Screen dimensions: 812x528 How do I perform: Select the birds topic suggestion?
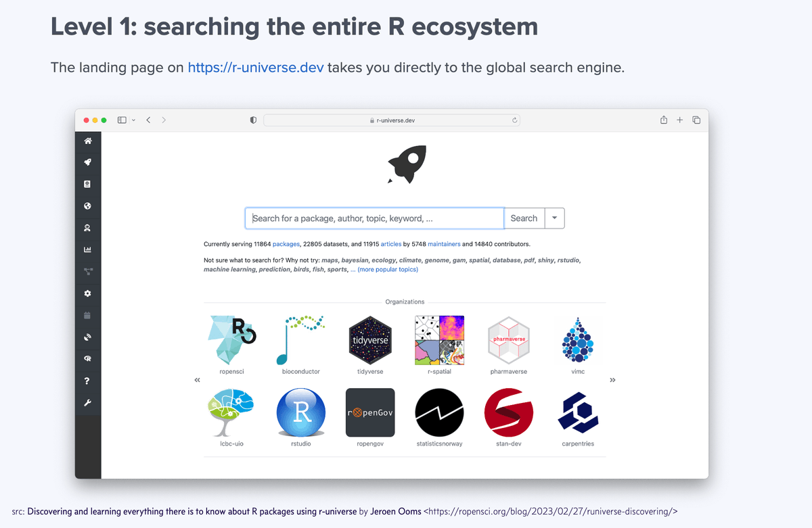click(x=302, y=270)
